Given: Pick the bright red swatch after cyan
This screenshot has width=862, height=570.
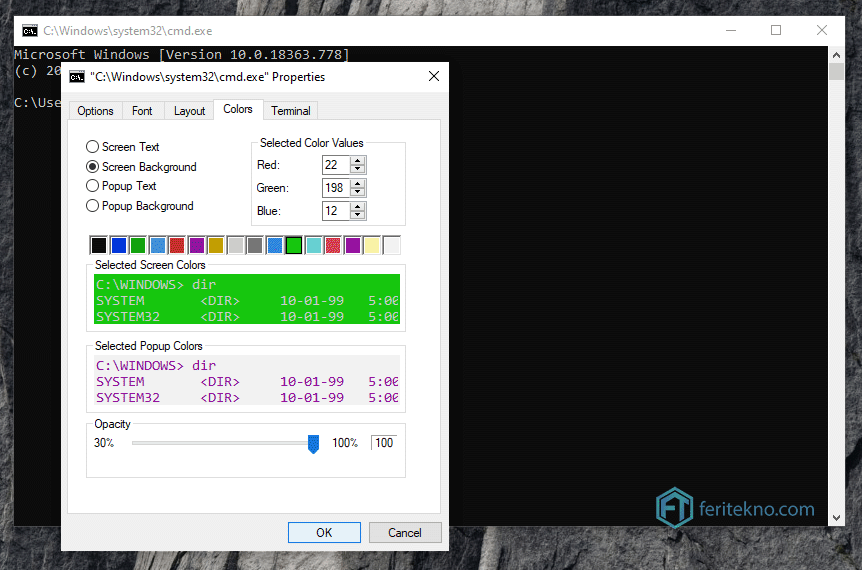Looking at the screenshot, I should [x=333, y=245].
